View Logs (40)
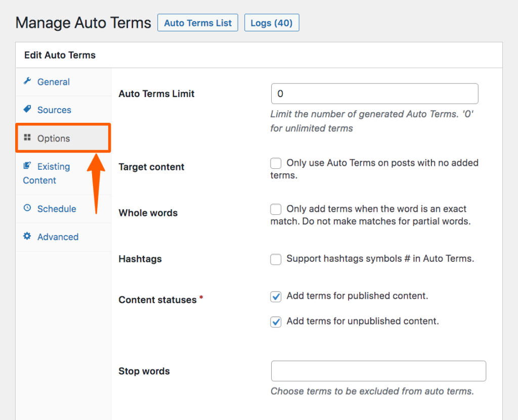 click(272, 23)
